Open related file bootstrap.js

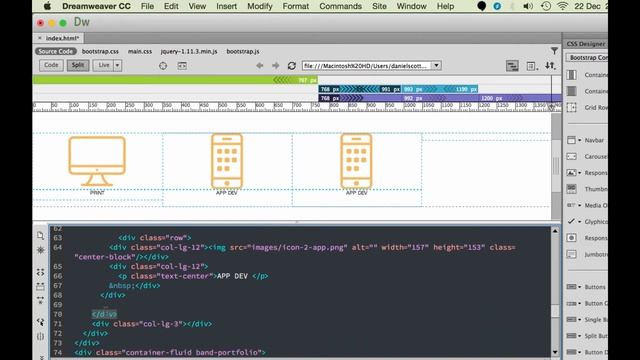pyautogui.click(x=243, y=51)
